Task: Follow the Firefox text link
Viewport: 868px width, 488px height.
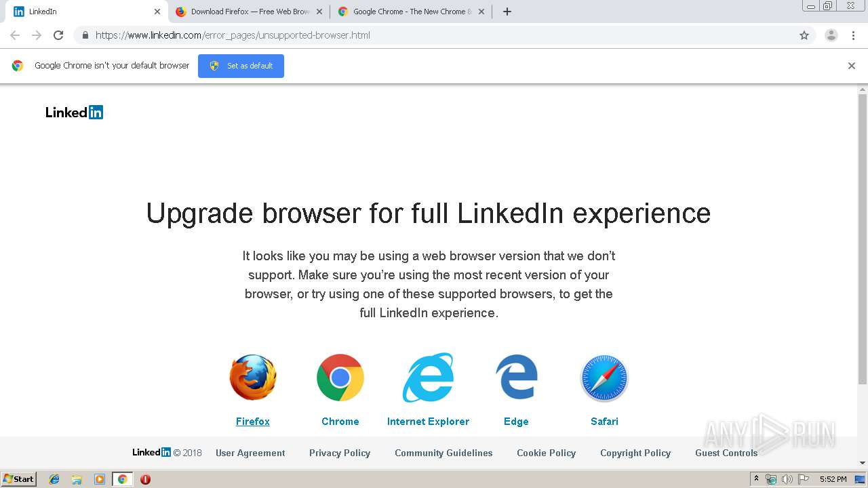Action: point(253,422)
